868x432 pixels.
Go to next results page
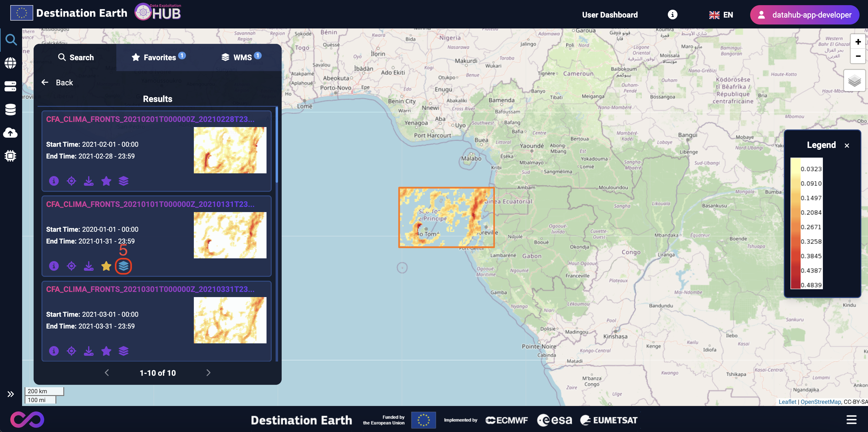(x=208, y=372)
